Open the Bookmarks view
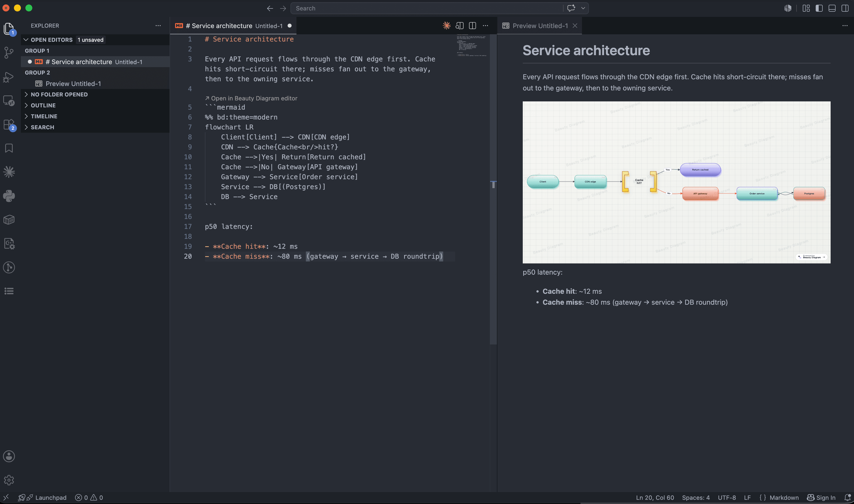854x504 pixels. 9,148
